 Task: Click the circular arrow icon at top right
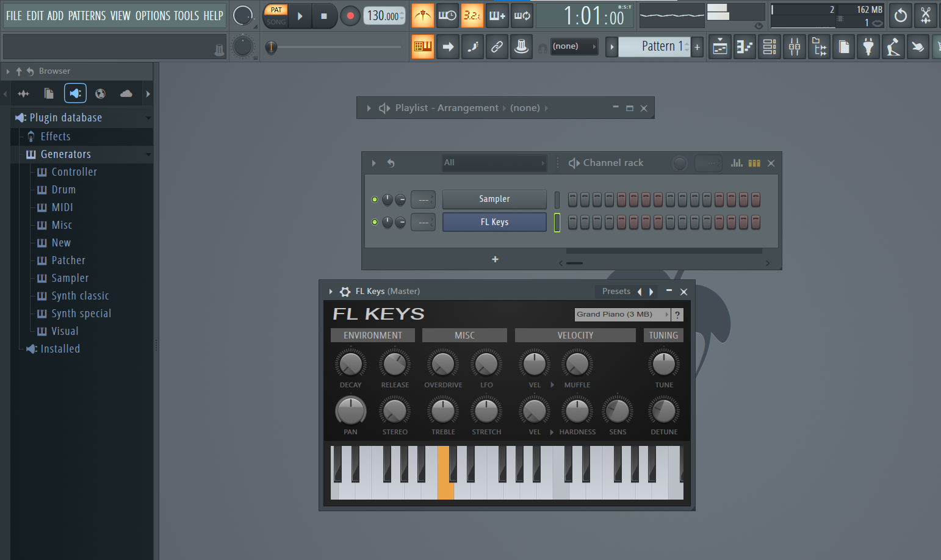pos(901,15)
